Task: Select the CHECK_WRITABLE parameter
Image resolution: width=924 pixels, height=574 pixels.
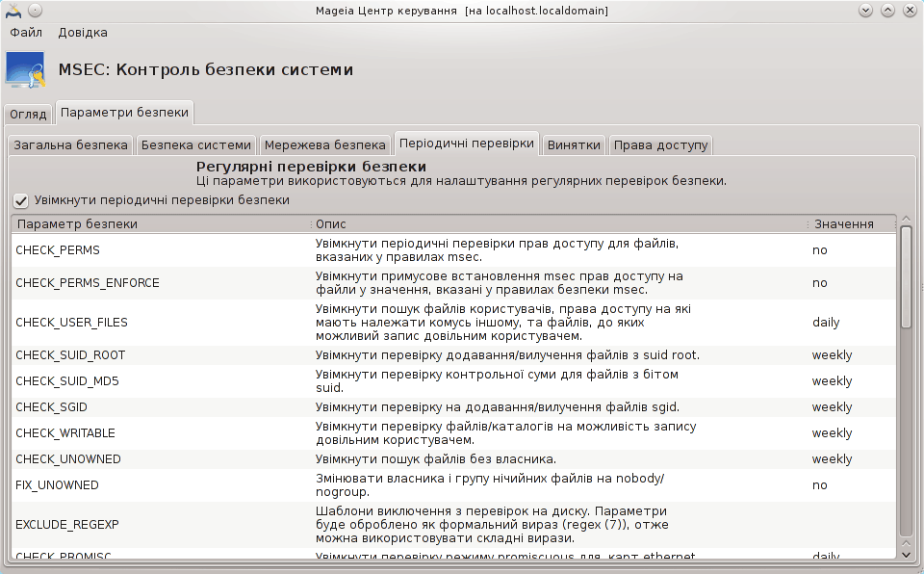Action: pyautogui.click(x=453, y=433)
